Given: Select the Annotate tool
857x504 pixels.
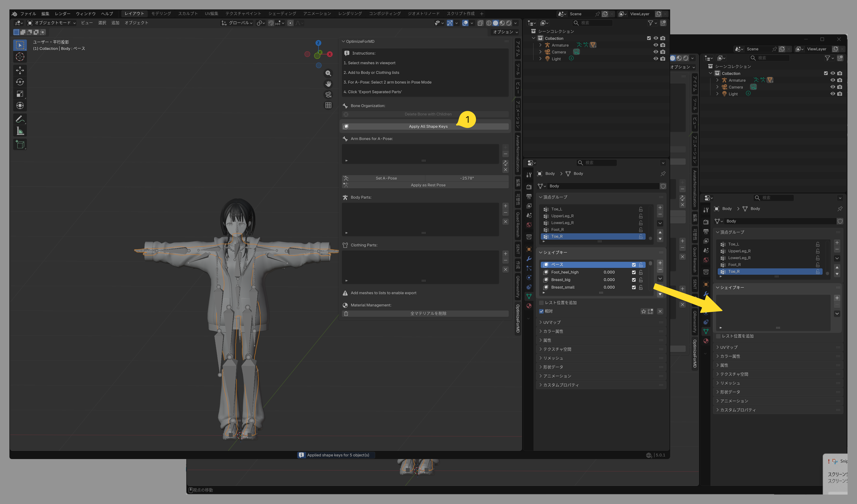Looking at the screenshot, I should [20, 119].
